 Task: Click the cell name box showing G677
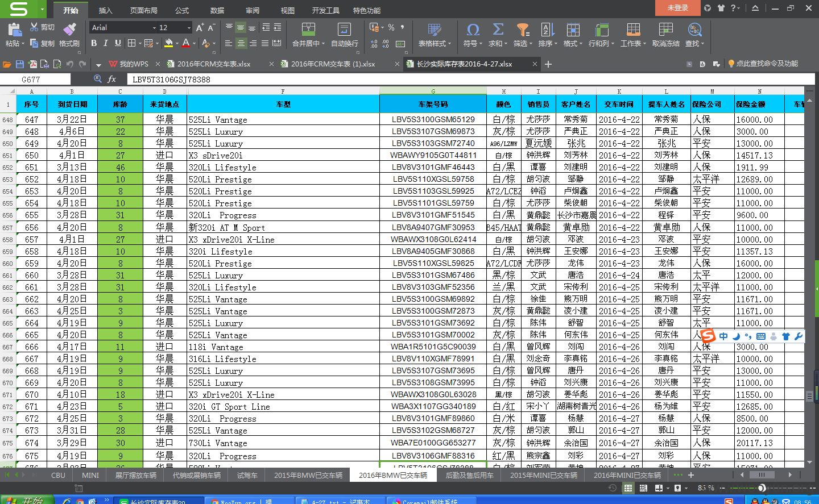(x=35, y=80)
